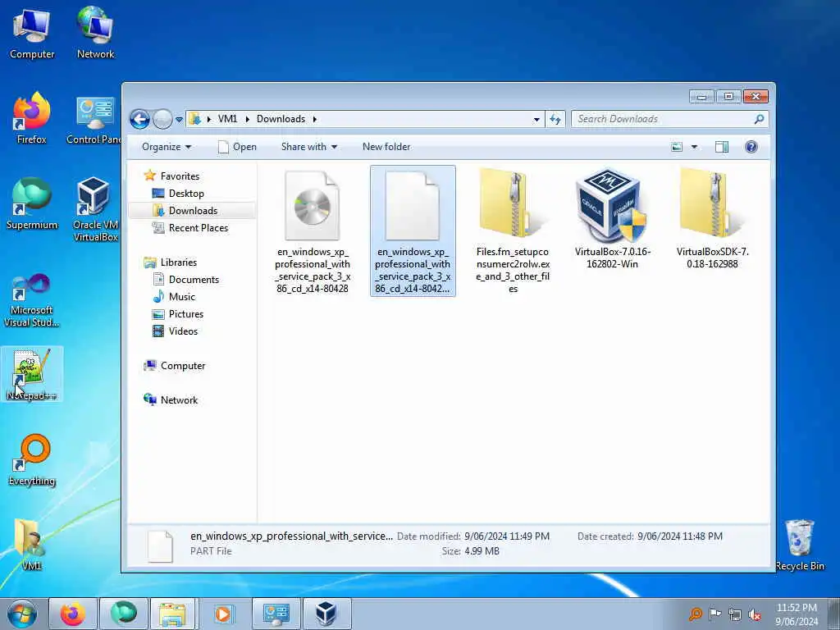Open Firefox from the taskbar
Image resolution: width=840 pixels, height=630 pixels.
tap(73, 614)
